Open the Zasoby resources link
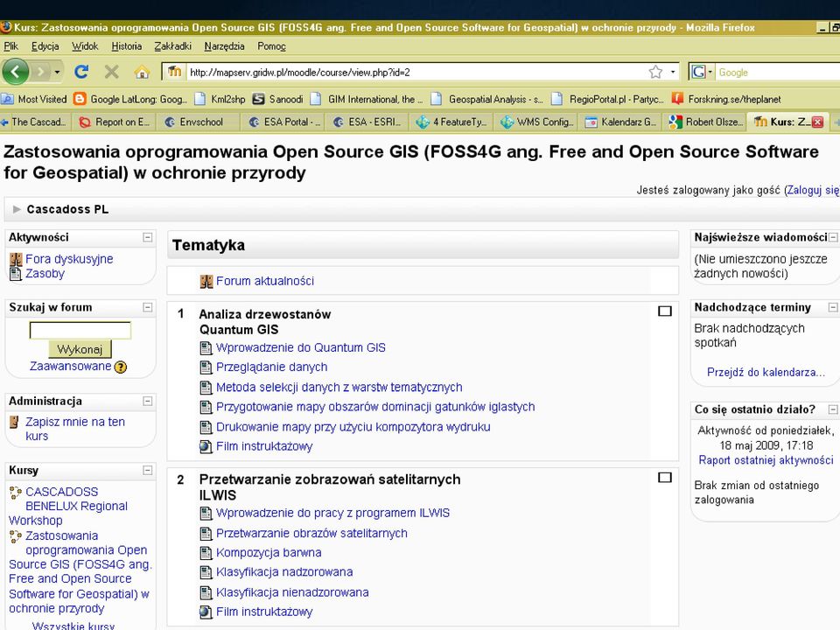The image size is (840, 630). point(45,274)
